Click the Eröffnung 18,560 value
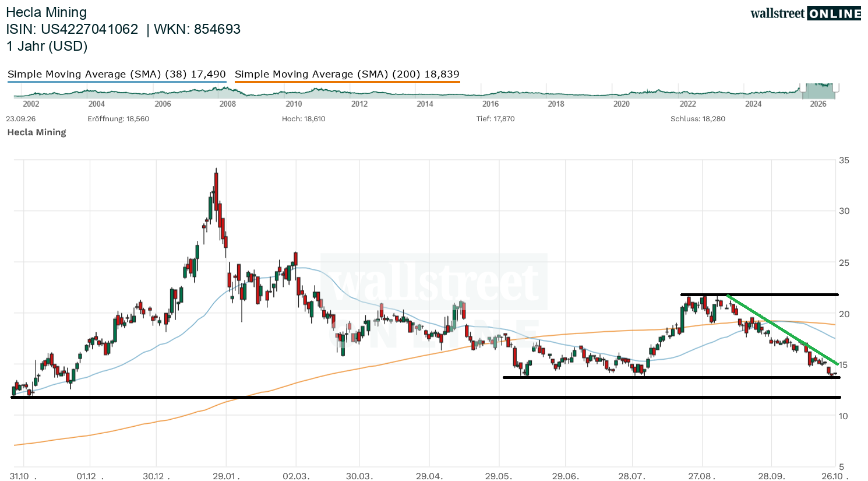Screen dimensions: 868x481 pos(118,119)
